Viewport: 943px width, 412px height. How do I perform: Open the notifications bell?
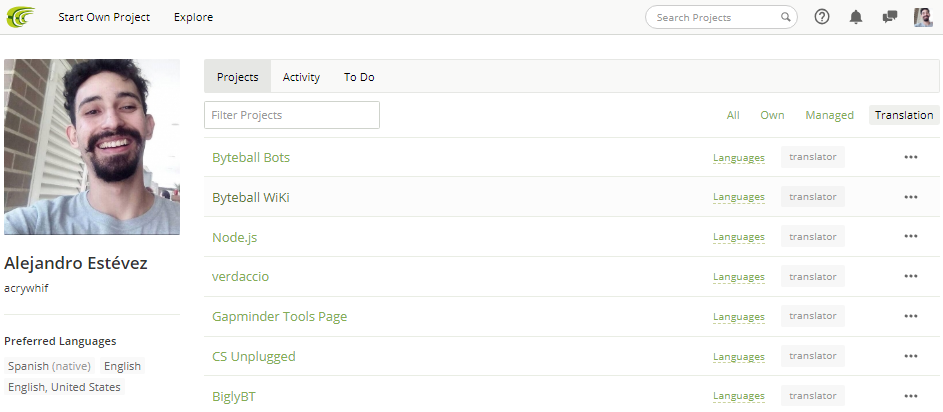(x=856, y=17)
